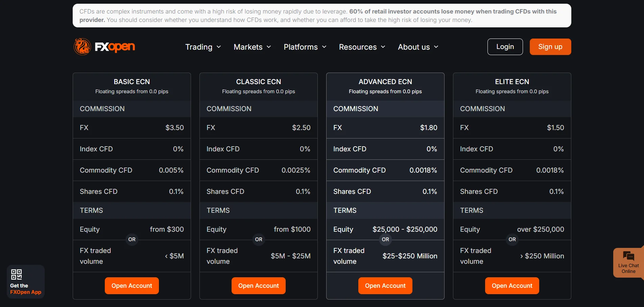Image resolution: width=644 pixels, height=307 pixels.
Task: Open Account for Advanced ECN
Action: click(385, 286)
